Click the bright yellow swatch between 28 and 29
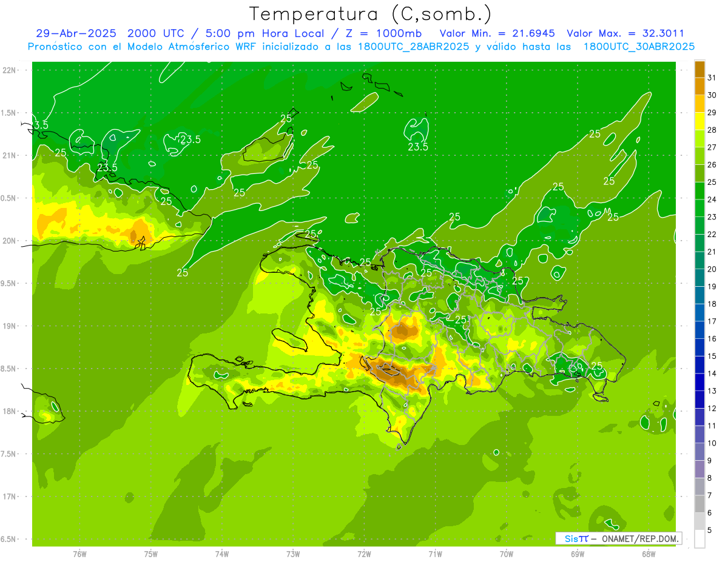This screenshot has height=562, width=728. 699,121
